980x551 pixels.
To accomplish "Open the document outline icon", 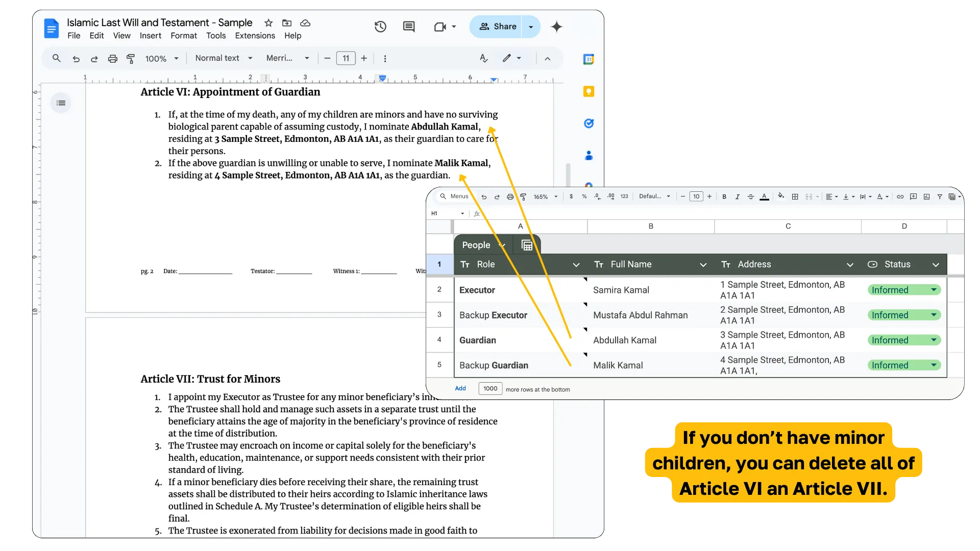I will point(61,103).
